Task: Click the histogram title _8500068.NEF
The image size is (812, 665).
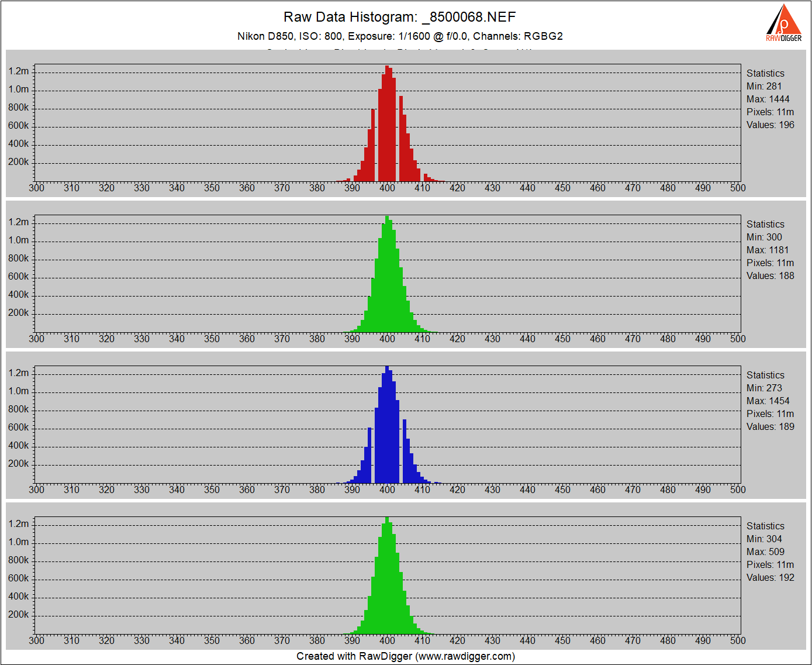Action: tap(399, 17)
